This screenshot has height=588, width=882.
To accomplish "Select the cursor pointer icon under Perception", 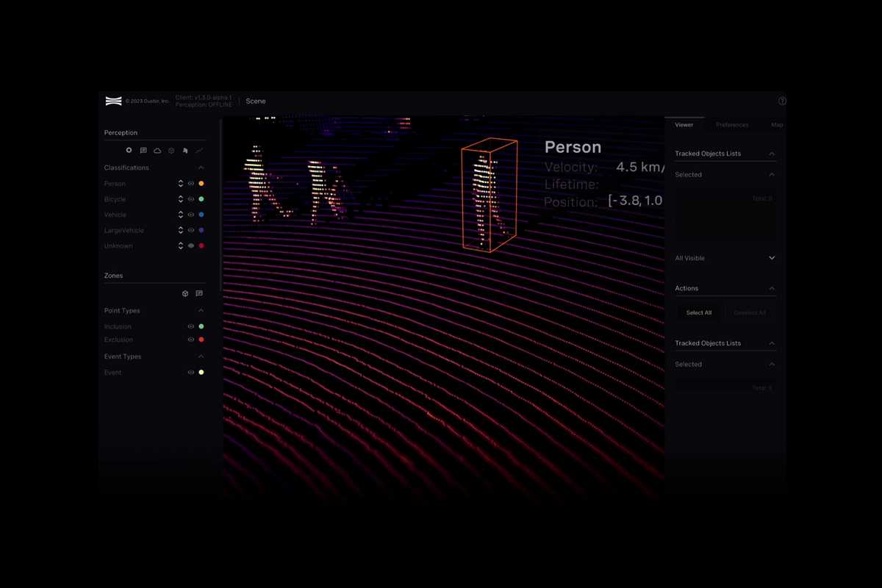I will 185,150.
